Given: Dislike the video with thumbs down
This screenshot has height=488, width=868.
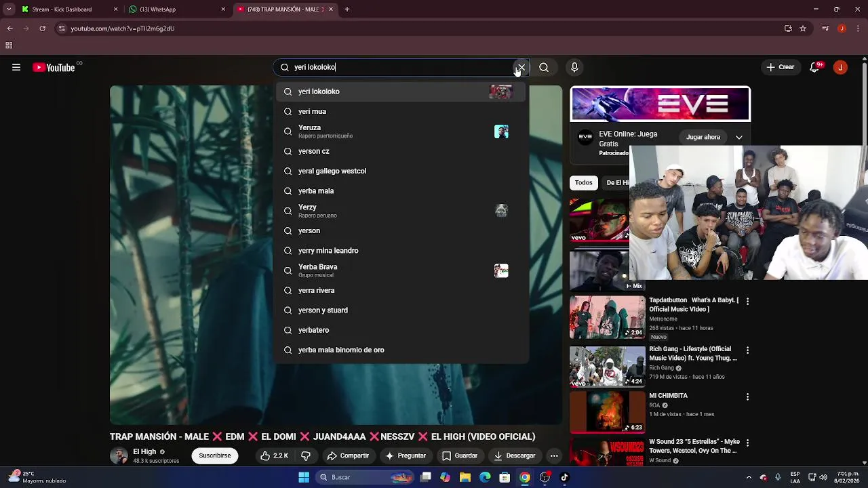Looking at the screenshot, I should click(306, 456).
